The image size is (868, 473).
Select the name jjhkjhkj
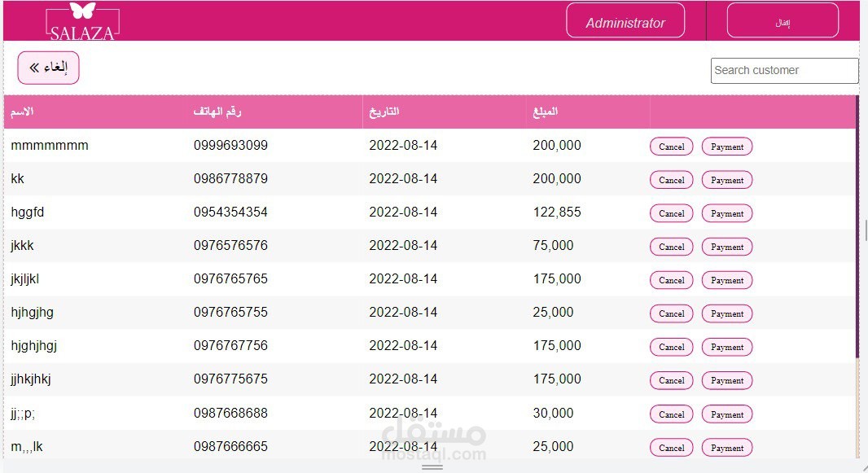pos(30,379)
